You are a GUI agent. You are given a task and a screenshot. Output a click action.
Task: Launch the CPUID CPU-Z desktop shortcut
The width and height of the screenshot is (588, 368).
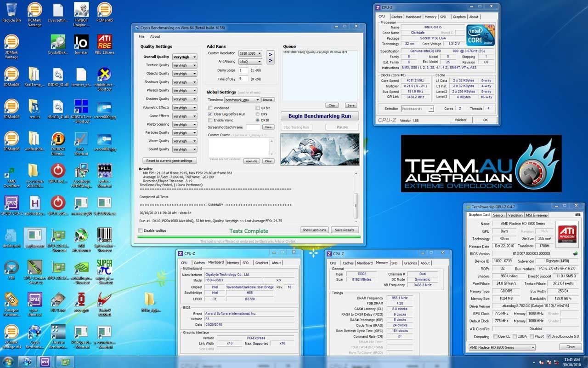pos(11,204)
